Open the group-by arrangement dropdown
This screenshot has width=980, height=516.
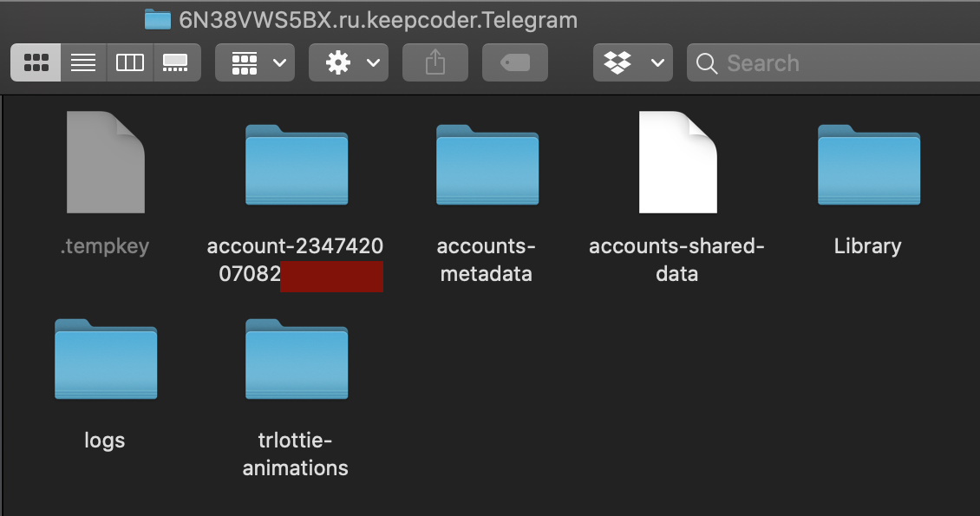[255, 62]
